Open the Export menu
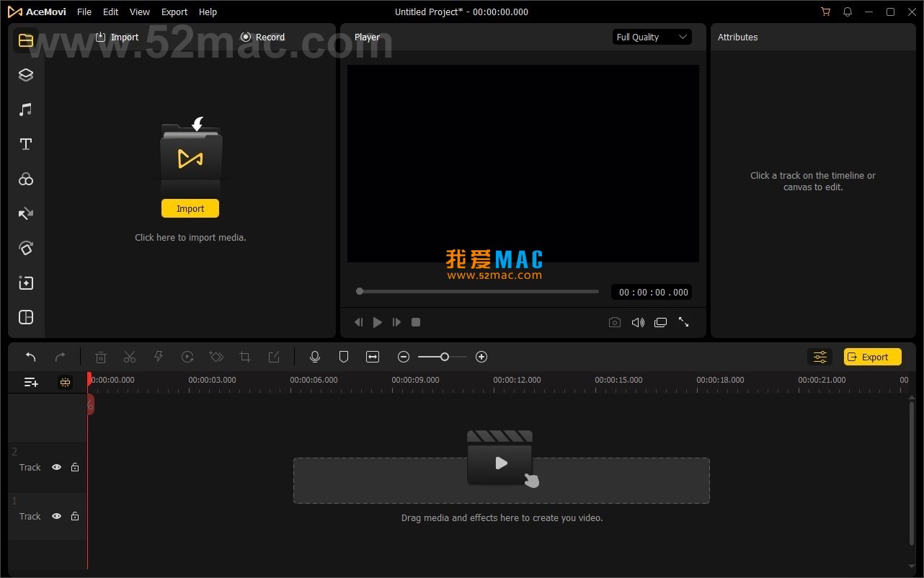Viewport: 924px width, 578px height. pyautogui.click(x=174, y=12)
